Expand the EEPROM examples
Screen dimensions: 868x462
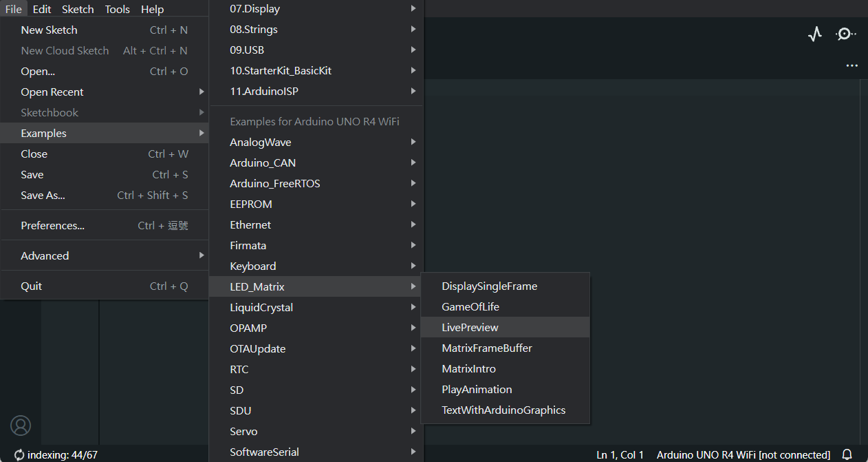pos(316,204)
